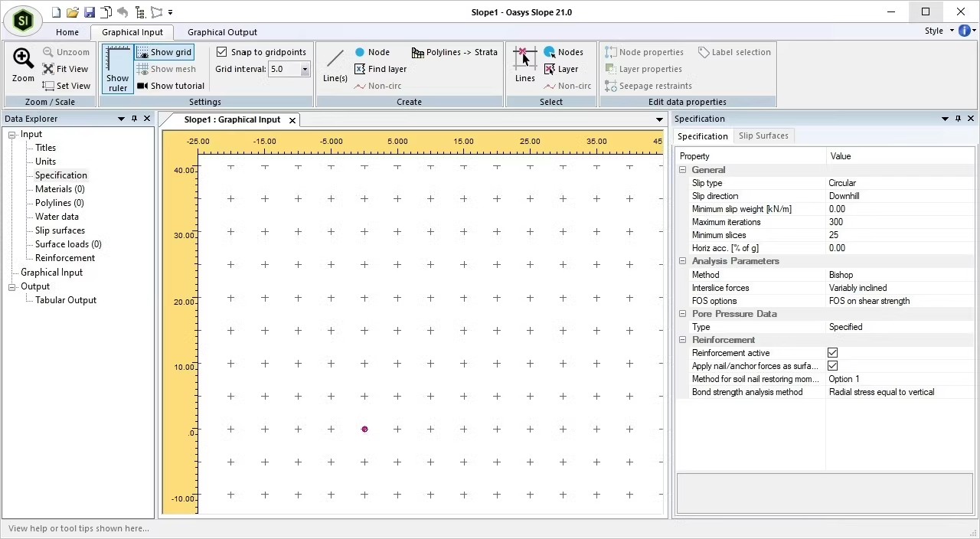Toggle Show grid in Settings
Image resolution: width=980 pixels, height=539 pixels.
(164, 52)
